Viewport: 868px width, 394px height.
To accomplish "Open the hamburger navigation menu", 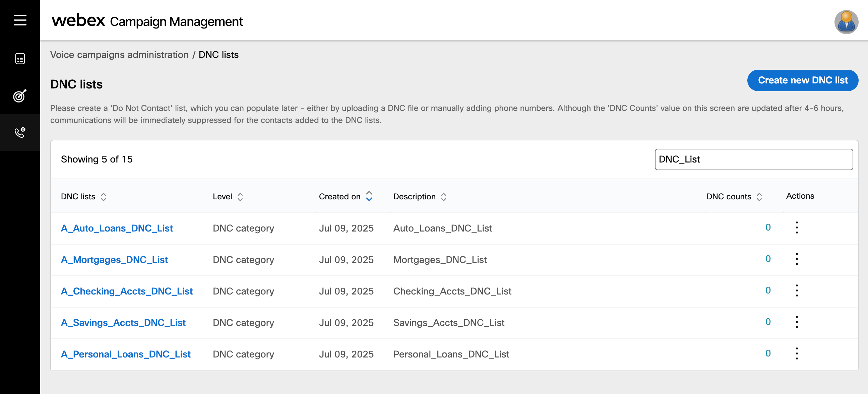I will point(20,20).
